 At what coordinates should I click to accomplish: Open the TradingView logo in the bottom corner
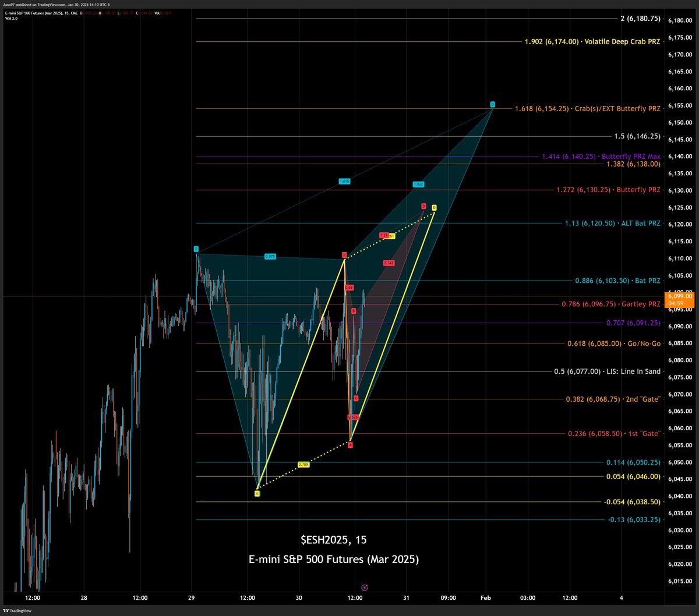(x=17, y=611)
